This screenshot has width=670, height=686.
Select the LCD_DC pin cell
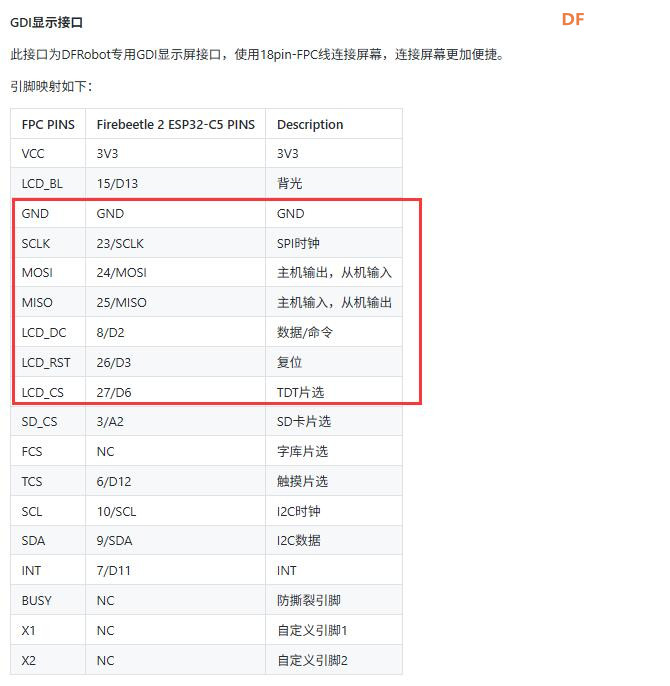[x=43, y=332]
